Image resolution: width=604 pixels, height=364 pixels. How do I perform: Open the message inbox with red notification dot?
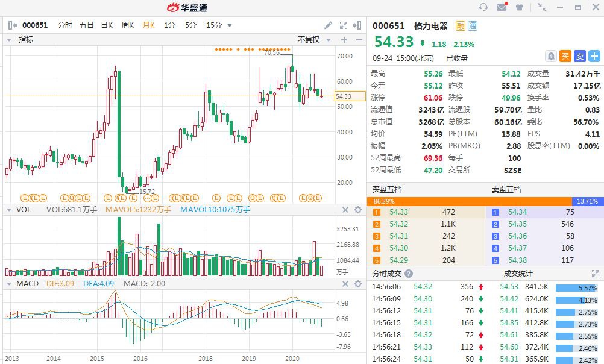pyautogui.click(x=502, y=7)
